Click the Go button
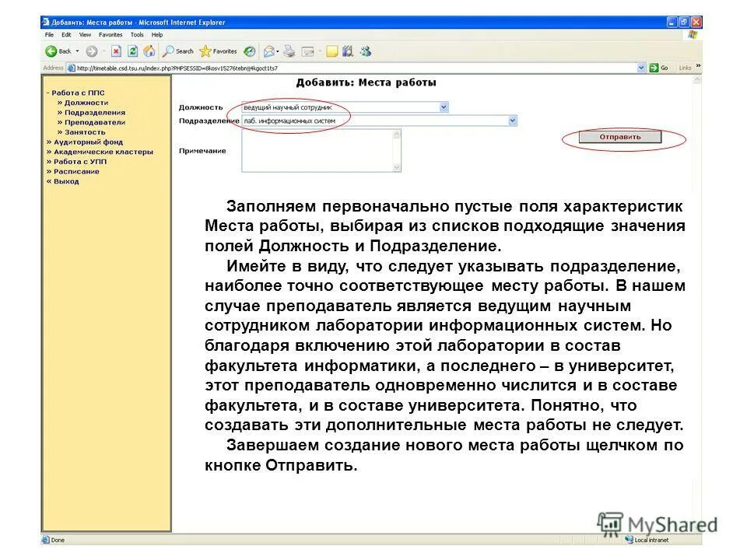This screenshot has height=560, width=747. tap(659, 68)
